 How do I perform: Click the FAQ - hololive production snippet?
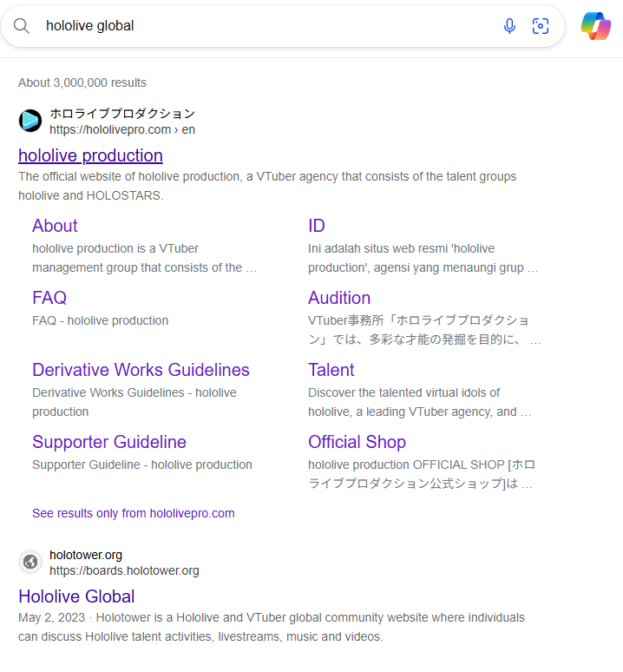click(100, 320)
